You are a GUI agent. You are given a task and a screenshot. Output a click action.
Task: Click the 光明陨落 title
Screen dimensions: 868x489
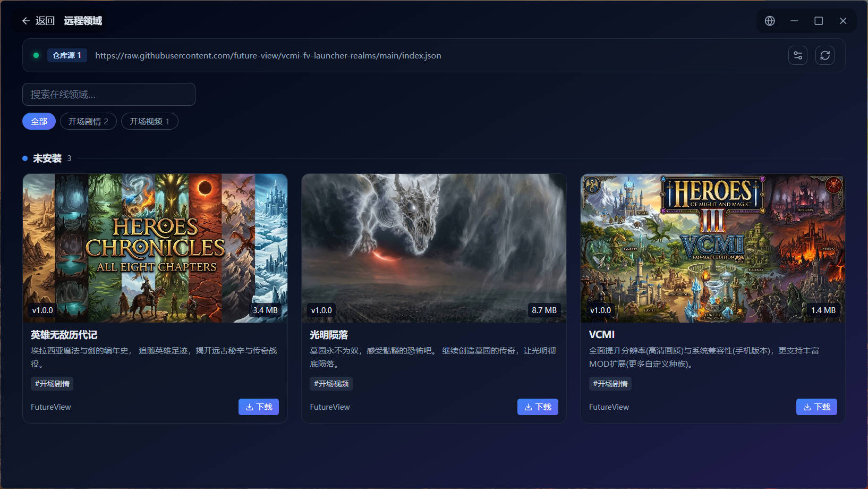[329, 335]
